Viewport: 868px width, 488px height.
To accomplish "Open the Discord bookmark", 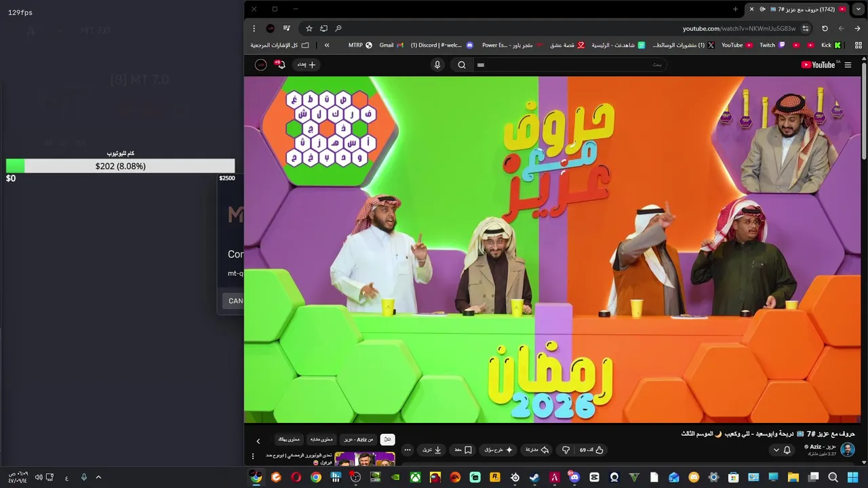I will (441, 45).
